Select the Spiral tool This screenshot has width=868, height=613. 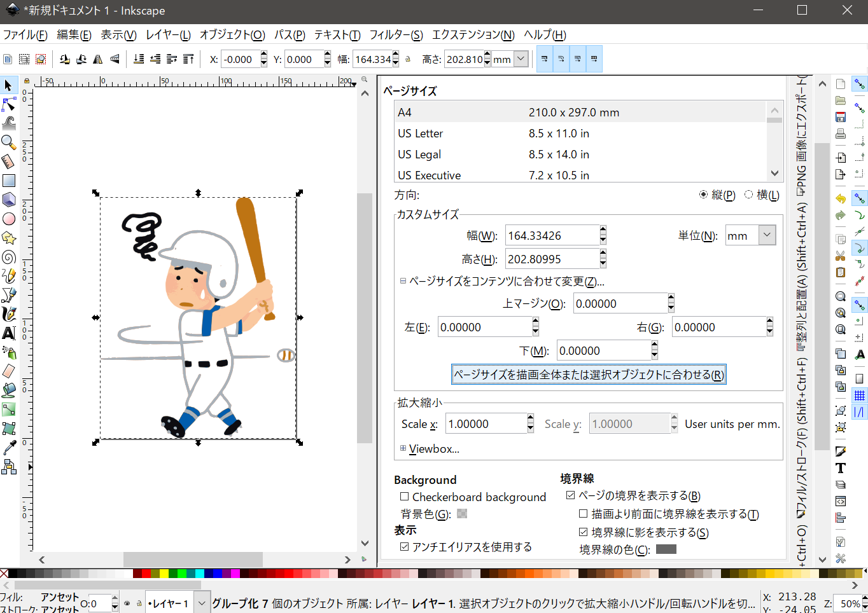point(8,257)
